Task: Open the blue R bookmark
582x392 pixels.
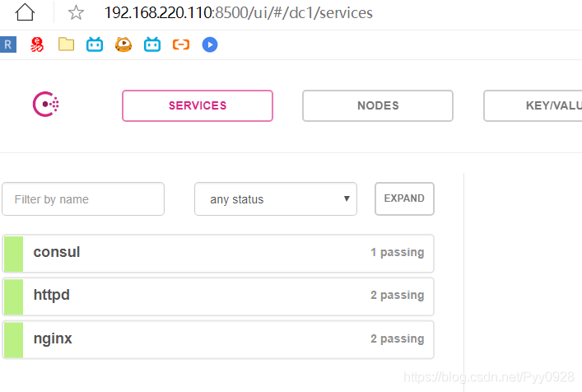Action: pos(7,45)
